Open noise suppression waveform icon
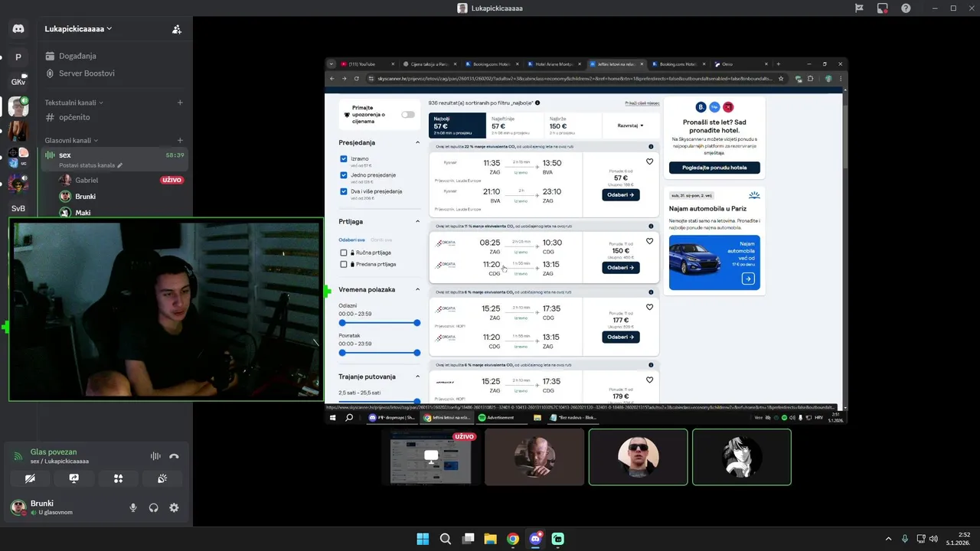This screenshot has height=551, width=980. point(155,456)
